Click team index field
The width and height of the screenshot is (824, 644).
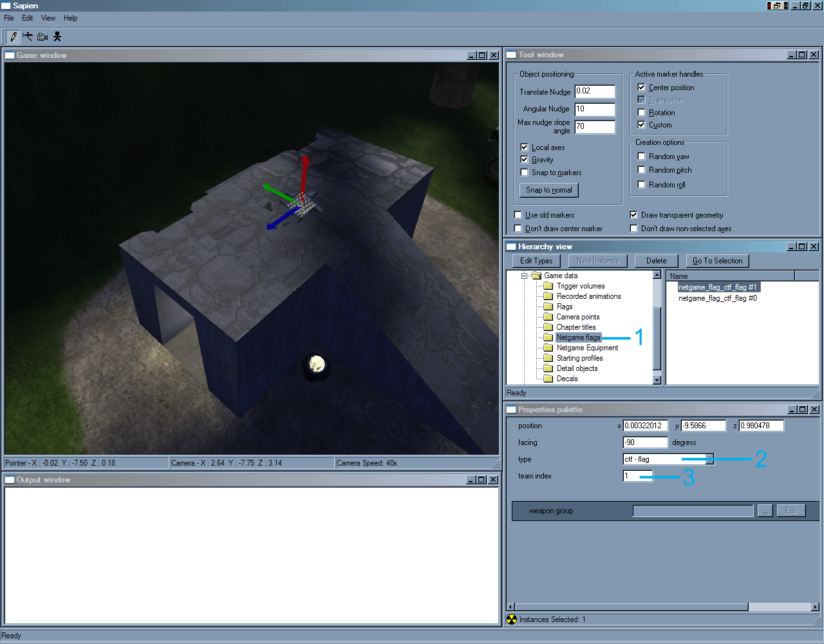[638, 476]
